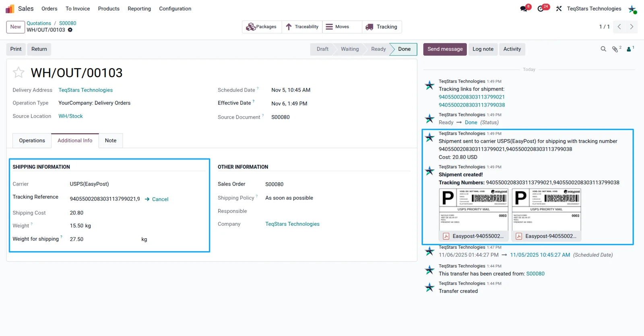This screenshot has height=336, width=644.
Task: Click TeqStars Technologies company name in navbar
Action: point(594,8)
